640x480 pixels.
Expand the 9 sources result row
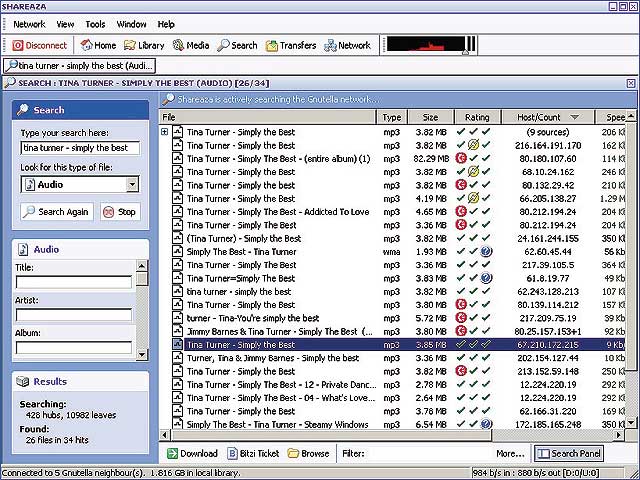tap(164, 132)
